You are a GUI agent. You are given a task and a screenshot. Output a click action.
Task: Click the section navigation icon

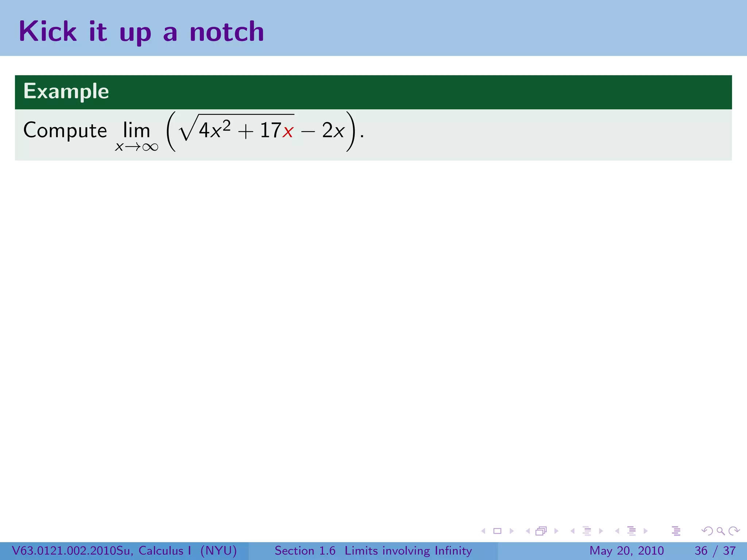point(631,531)
